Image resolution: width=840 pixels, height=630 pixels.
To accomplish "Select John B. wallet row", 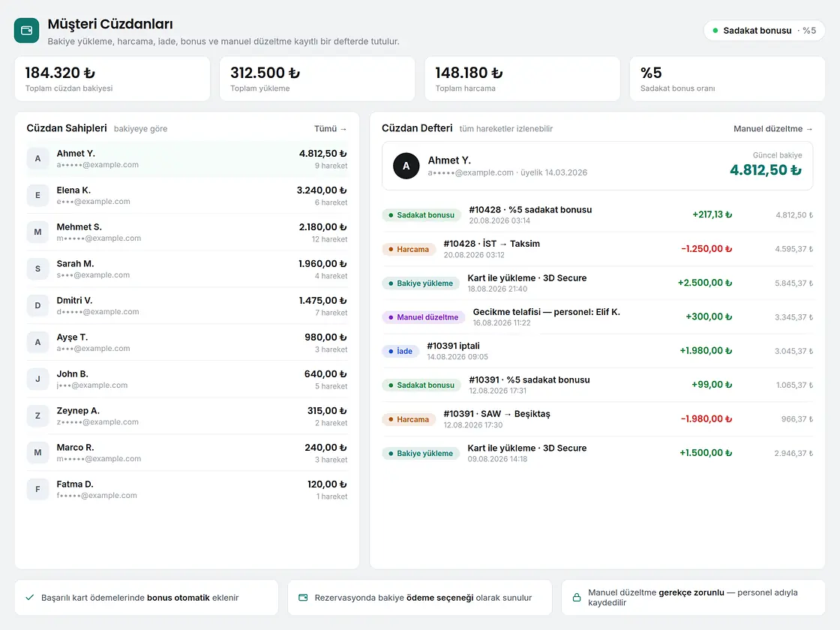I will pos(187,379).
